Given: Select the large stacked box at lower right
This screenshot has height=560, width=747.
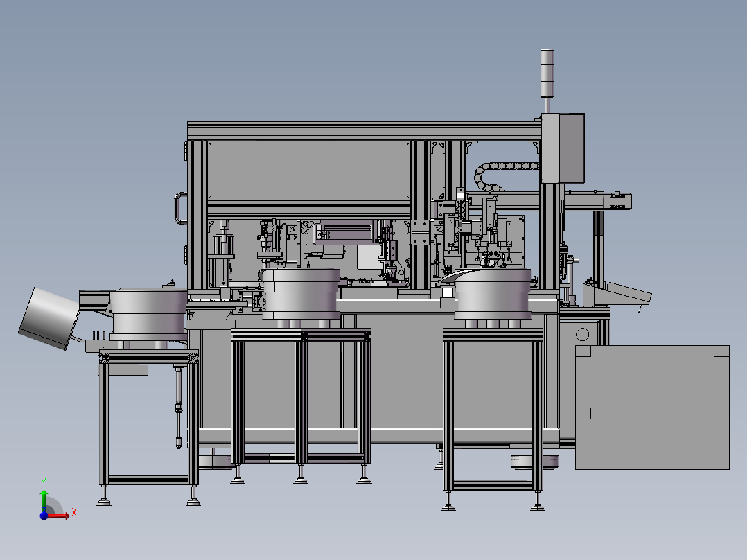Looking at the screenshot, I should coord(652,408).
